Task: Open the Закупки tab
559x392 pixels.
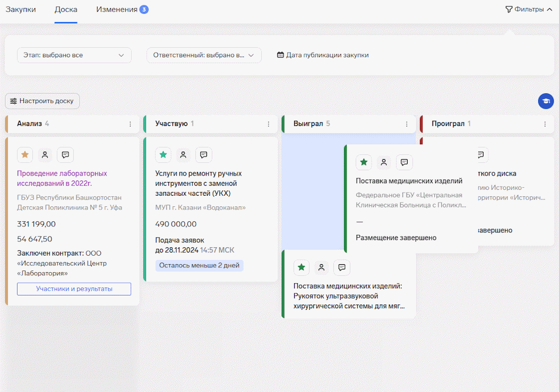Action: [x=21, y=10]
